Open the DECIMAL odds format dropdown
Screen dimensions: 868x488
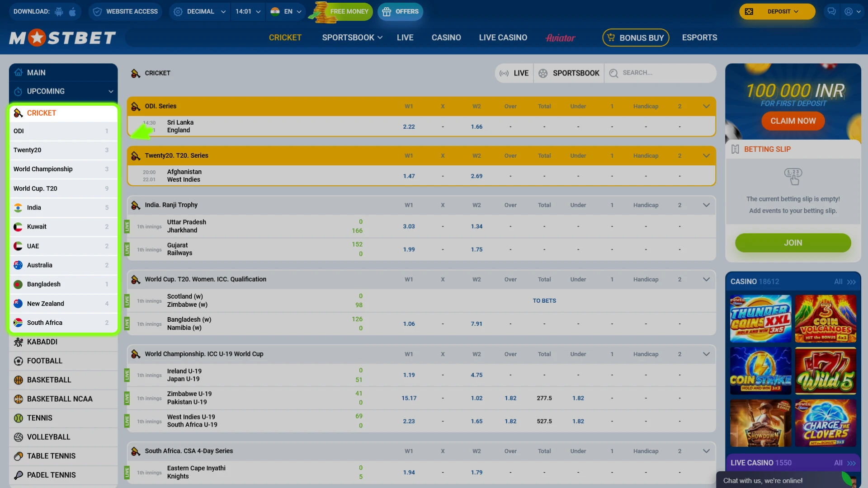tap(199, 11)
